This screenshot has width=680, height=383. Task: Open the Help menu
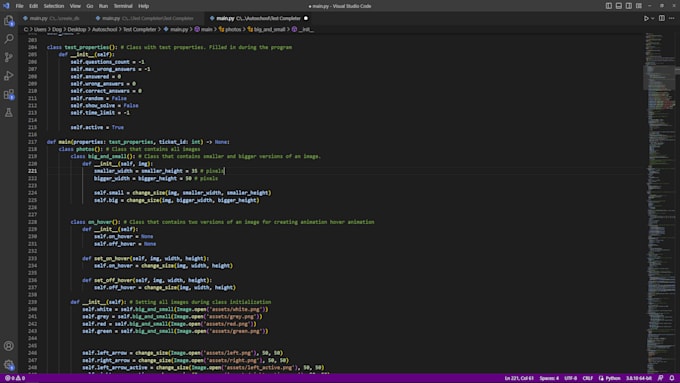pyautogui.click(x=144, y=6)
